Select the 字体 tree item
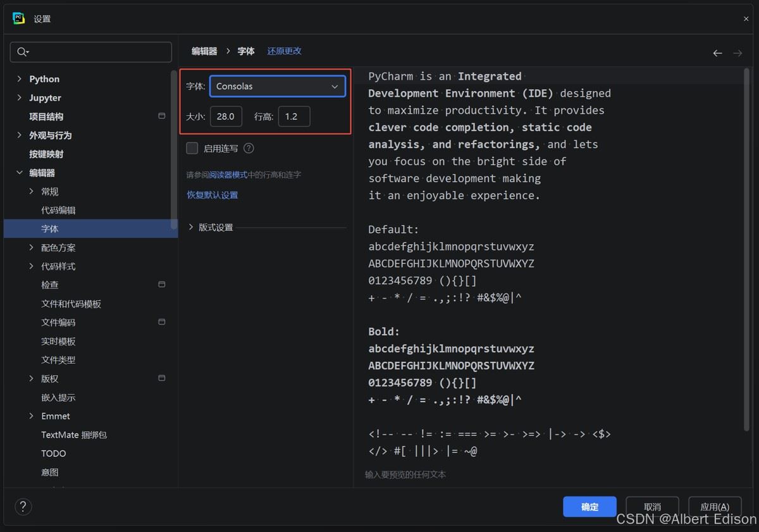Viewport: 759px width, 532px height. pyautogui.click(x=90, y=228)
